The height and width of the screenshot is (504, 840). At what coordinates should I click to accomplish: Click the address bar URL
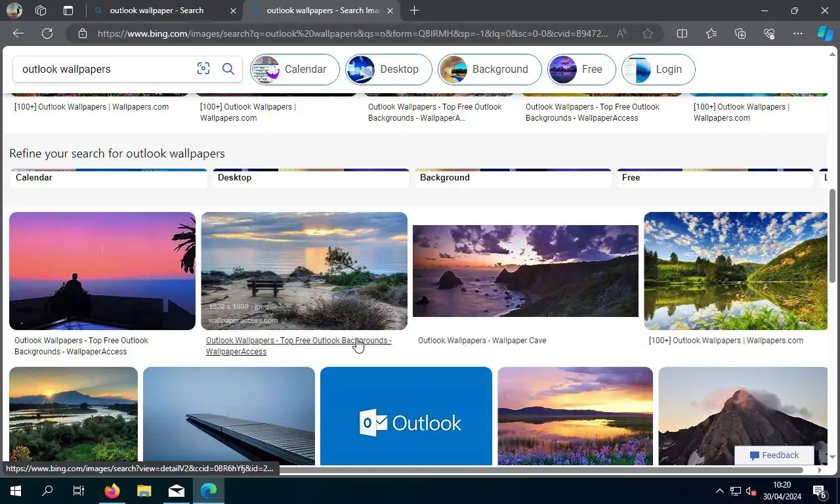pyautogui.click(x=352, y=33)
